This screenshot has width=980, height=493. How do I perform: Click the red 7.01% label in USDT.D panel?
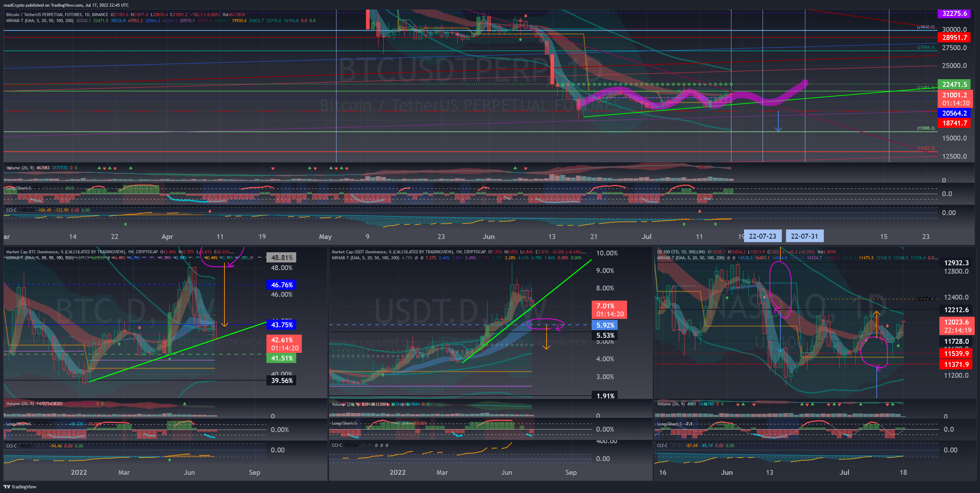(610, 310)
